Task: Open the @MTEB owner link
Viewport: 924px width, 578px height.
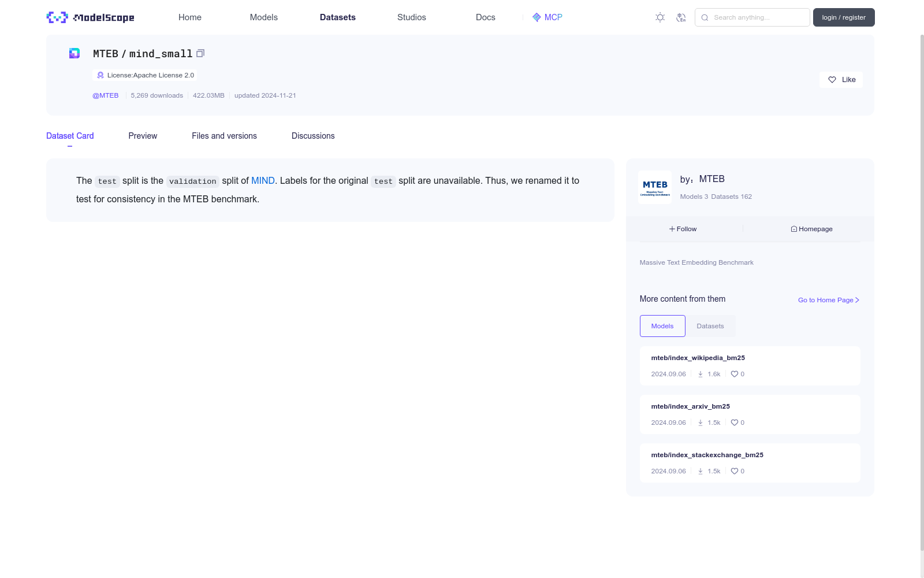Action: pos(106,95)
